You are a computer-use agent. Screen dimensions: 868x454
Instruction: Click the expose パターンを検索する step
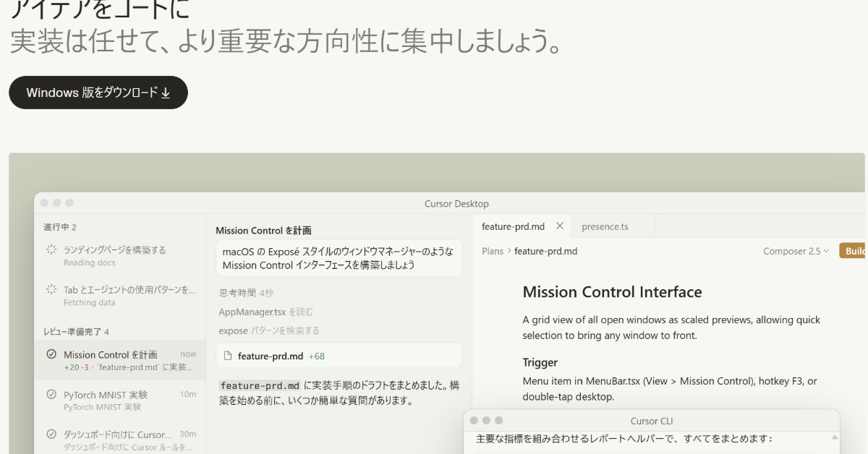[x=269, y=330]
